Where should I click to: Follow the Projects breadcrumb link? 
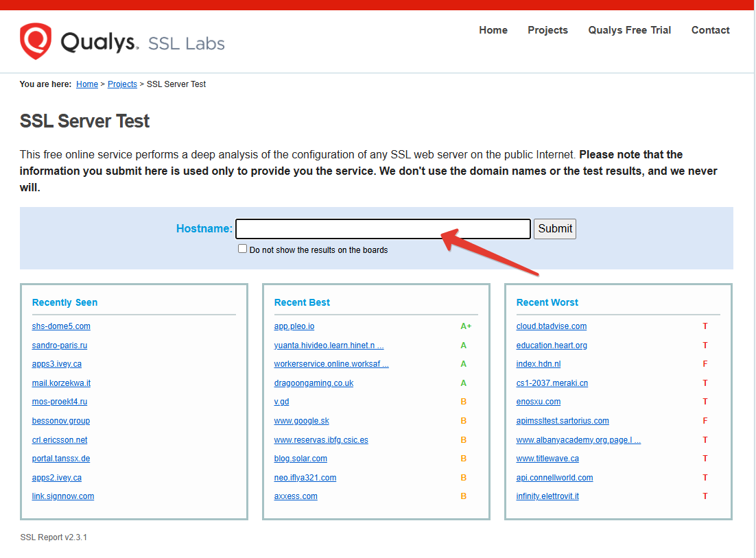pyautogui.click(x=122, y=84)
